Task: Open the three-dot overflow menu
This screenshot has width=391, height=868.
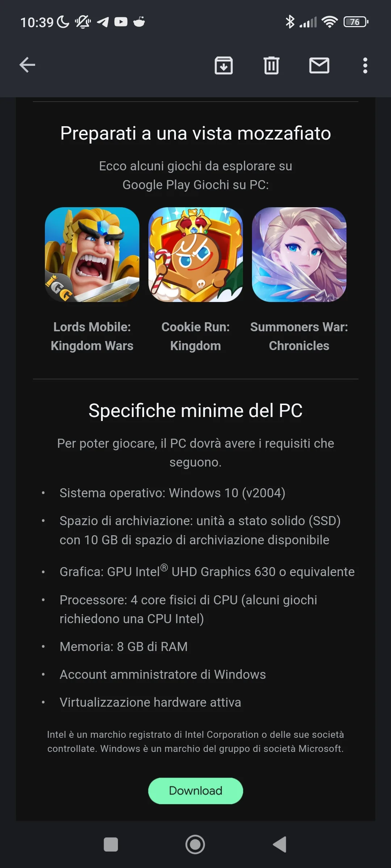Action: click(x=365, y=65)
